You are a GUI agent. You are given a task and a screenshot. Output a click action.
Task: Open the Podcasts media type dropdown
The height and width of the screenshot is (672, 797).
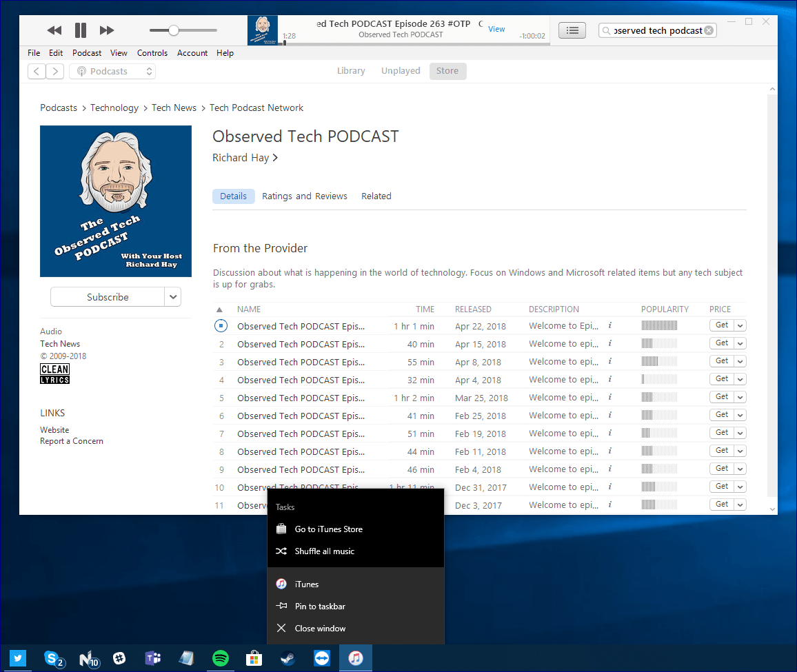(x=112, y=71)
